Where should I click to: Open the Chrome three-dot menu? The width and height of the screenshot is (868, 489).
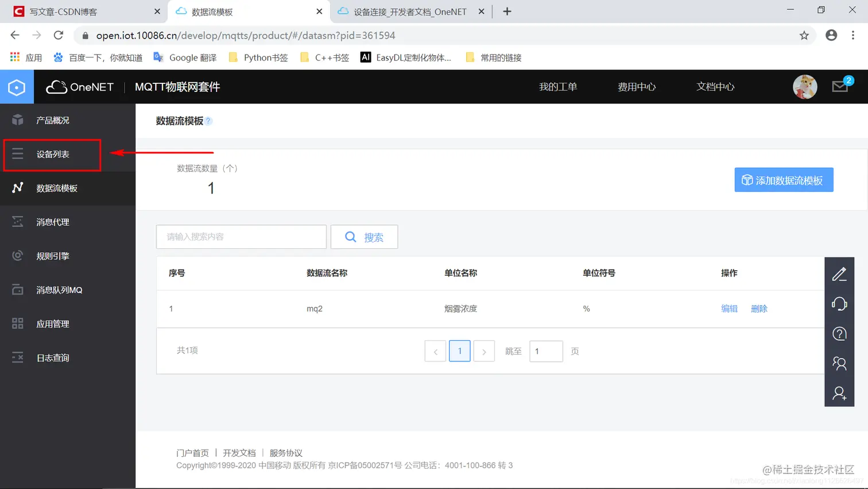click(x=853, y=35)
